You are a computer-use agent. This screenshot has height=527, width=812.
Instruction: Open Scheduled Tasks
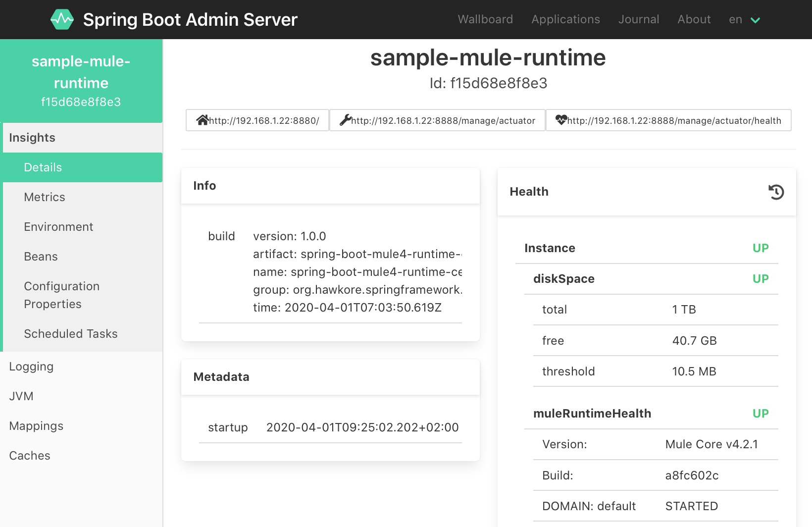(83, 334)
